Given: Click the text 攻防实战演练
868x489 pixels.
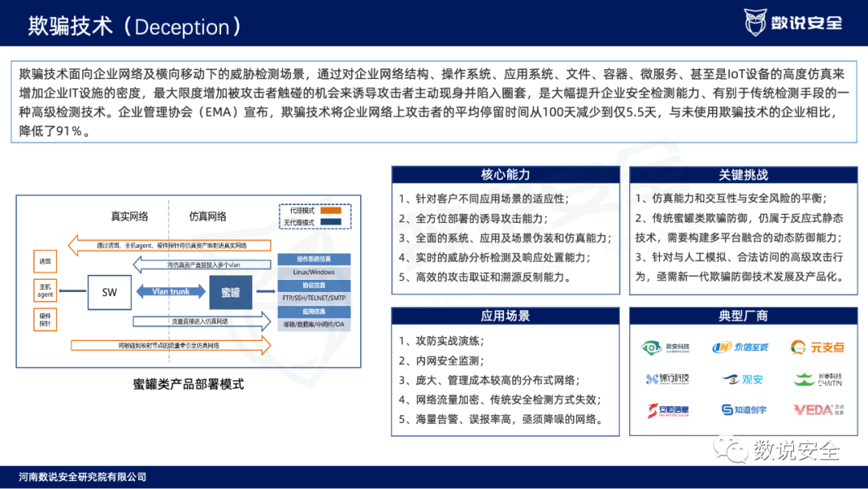Looking at the screenshot, I should point(448,340).
